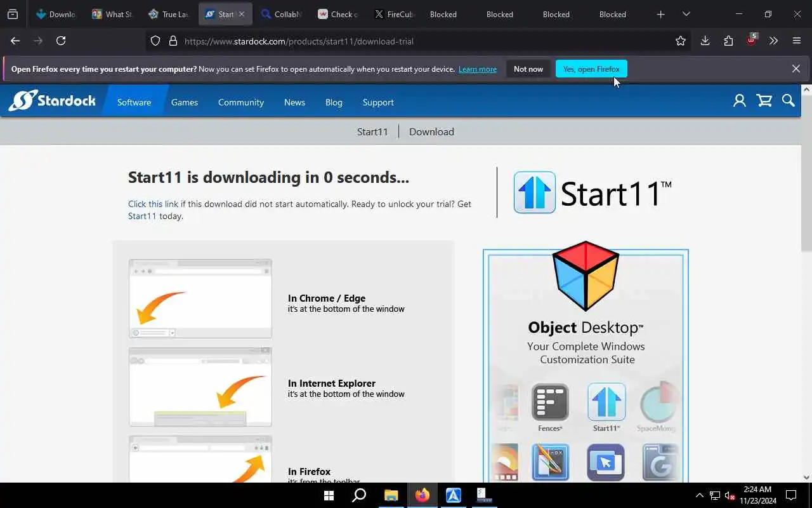Image resolution: width=812 pixels, height=508 pixels.
Task: List all tabs dropdown arrow
Action: (686, 14)
